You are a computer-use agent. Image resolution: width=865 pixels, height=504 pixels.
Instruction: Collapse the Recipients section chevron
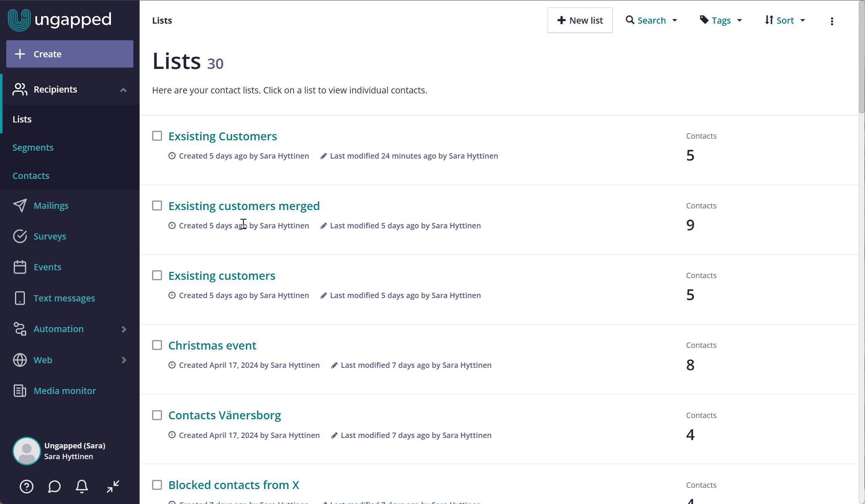(123, 90)
